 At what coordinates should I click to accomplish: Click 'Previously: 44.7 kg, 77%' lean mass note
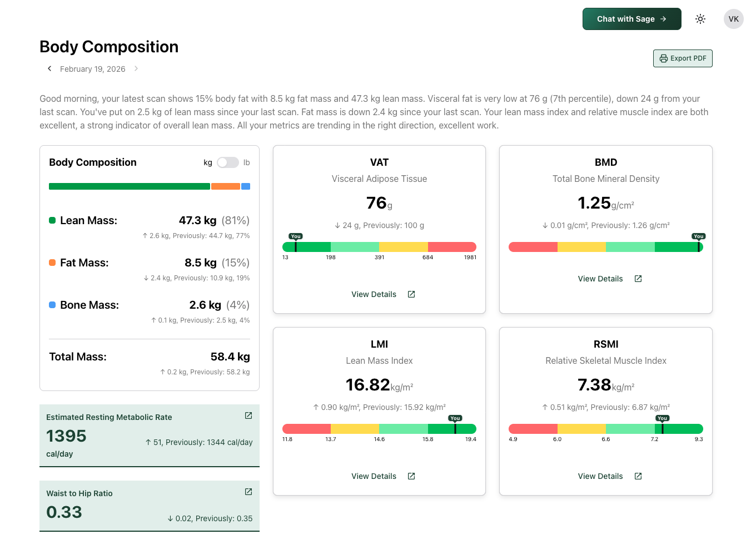pos(211,236)
